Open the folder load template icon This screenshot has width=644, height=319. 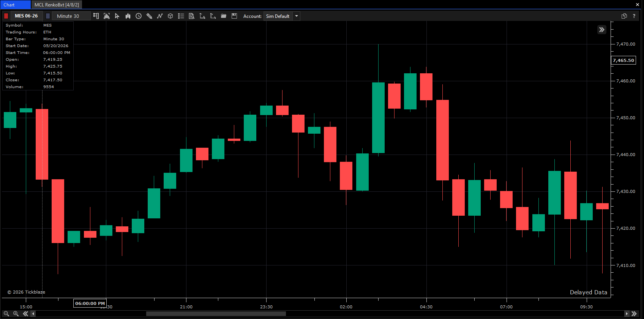click(x=224, y=16)
